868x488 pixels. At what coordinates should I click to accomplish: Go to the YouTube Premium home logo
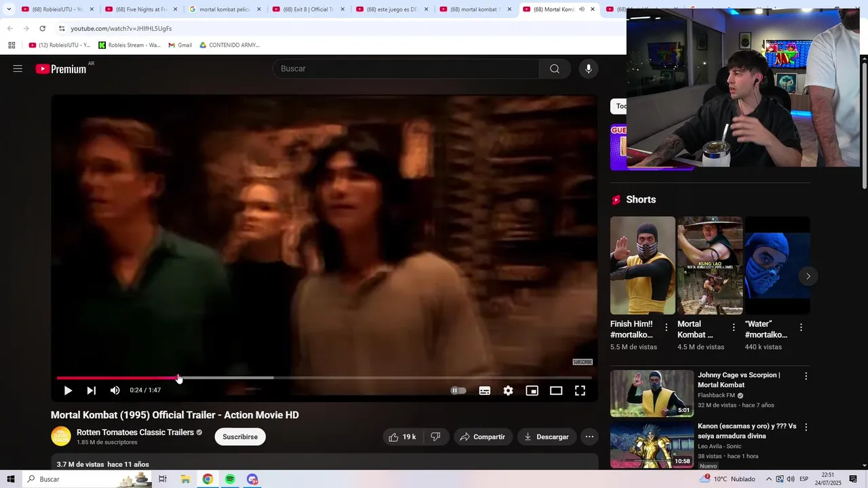coord(62,68)
